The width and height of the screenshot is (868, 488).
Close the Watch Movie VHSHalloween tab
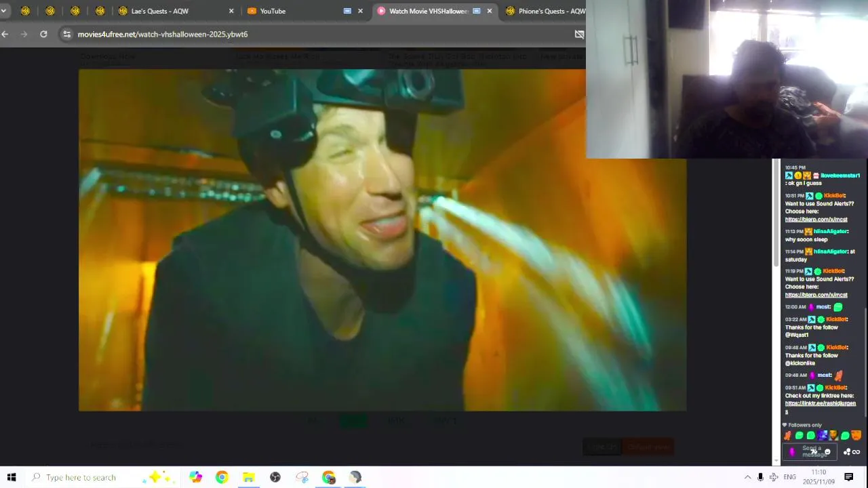tap(489, 11)
